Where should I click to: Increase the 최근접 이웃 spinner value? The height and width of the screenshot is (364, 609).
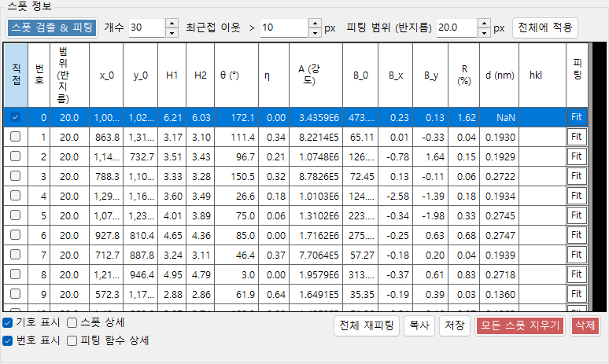click(x=315, y=24)
